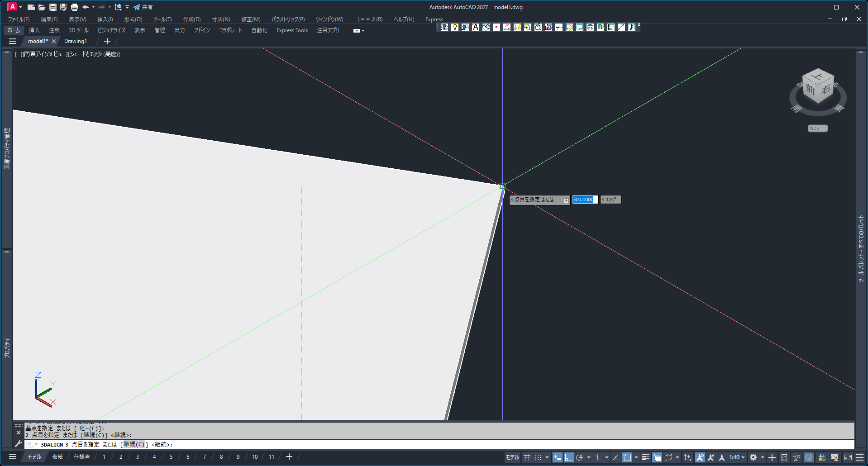Click the Save icon in quick access toolbar

pyautogui.click(x=53, y=7)
